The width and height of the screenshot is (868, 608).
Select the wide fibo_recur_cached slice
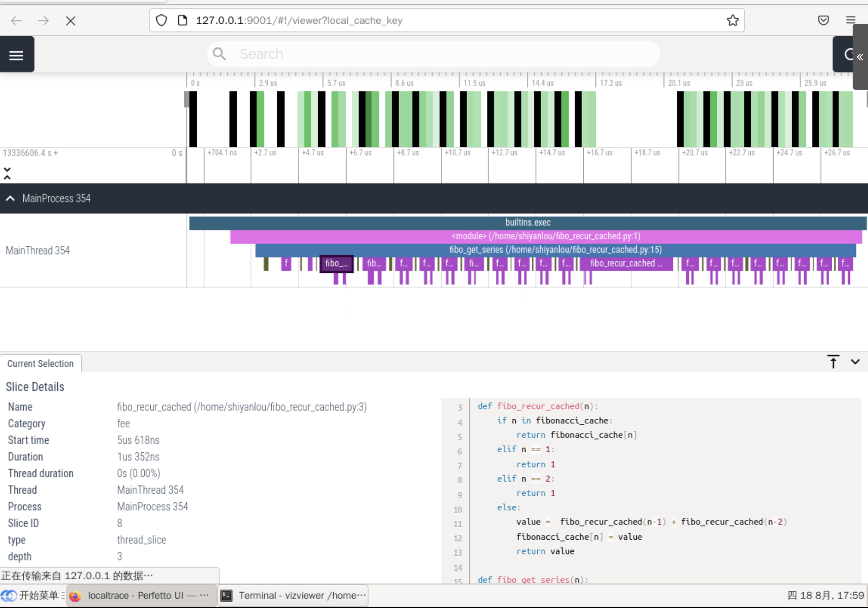[x=626, y=264]
